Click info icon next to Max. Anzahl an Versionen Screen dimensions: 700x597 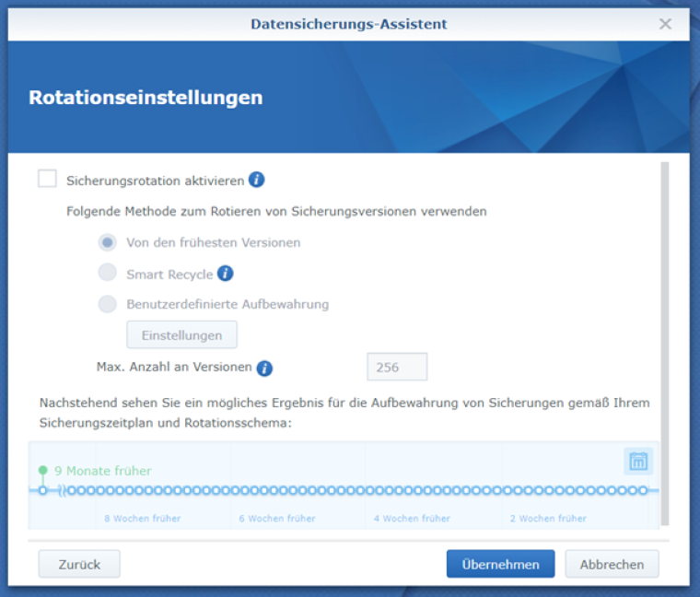pyautogui.click(x=264, y=369)
